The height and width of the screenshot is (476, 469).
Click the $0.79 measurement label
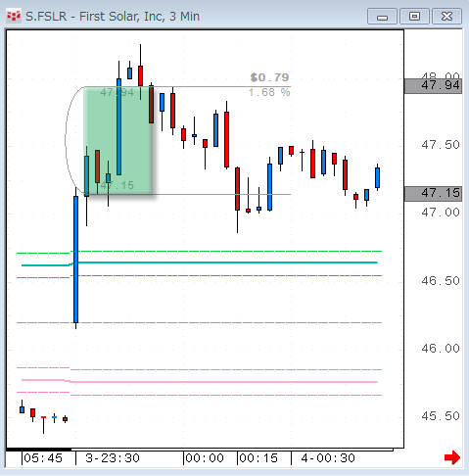[x=269, y=77]
